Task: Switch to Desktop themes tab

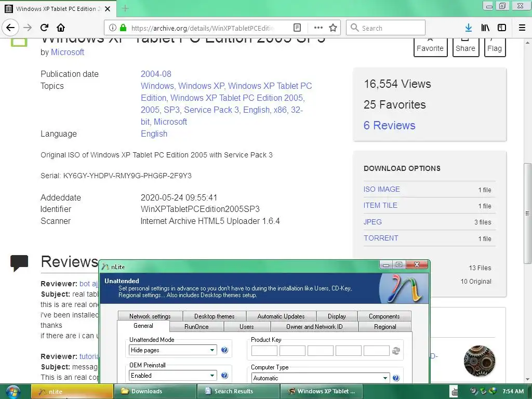Action: point(215,316)
